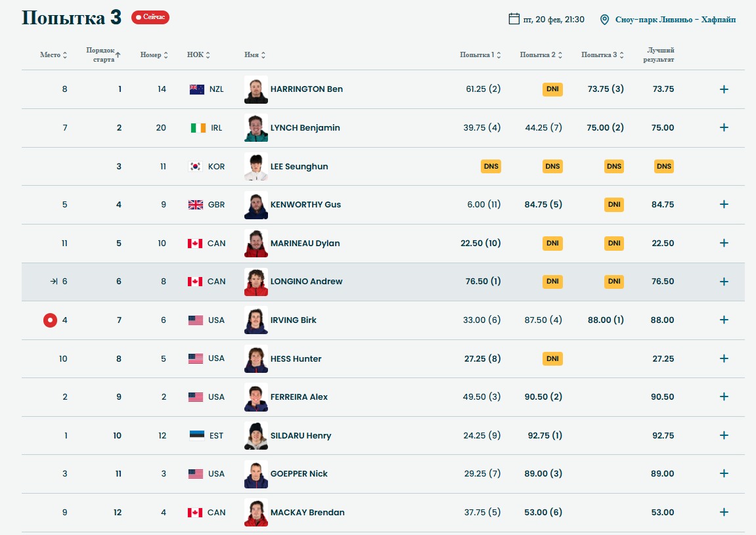The width and height of the screenshot is (756, 535).
Task: Click the red Сейчас live badge
Action: (150, 17)
